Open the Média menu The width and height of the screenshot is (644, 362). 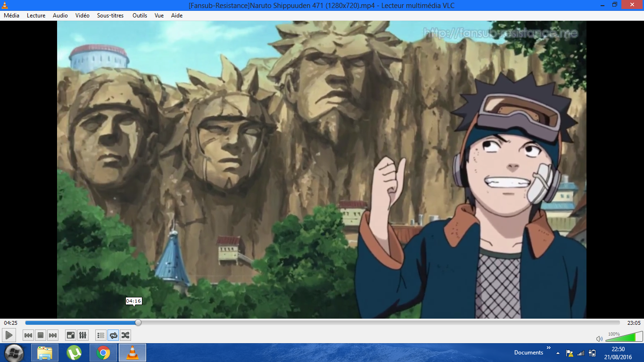coord(12,16)
